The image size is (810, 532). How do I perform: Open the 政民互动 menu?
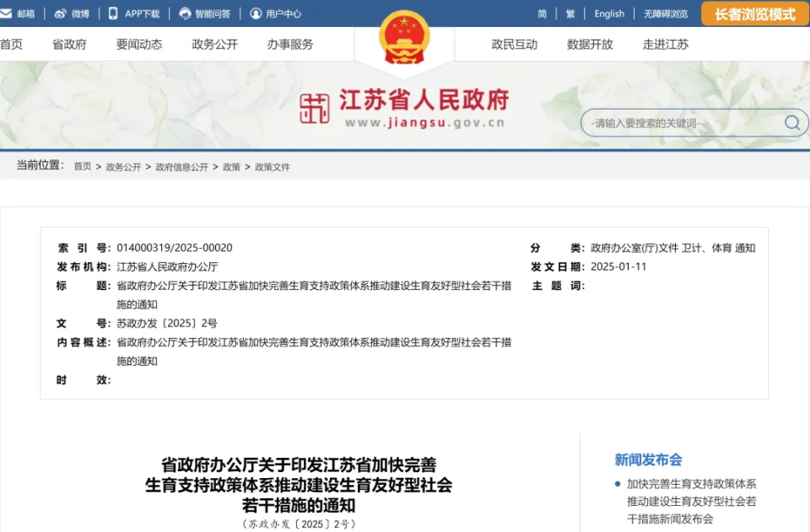[515, 45]
